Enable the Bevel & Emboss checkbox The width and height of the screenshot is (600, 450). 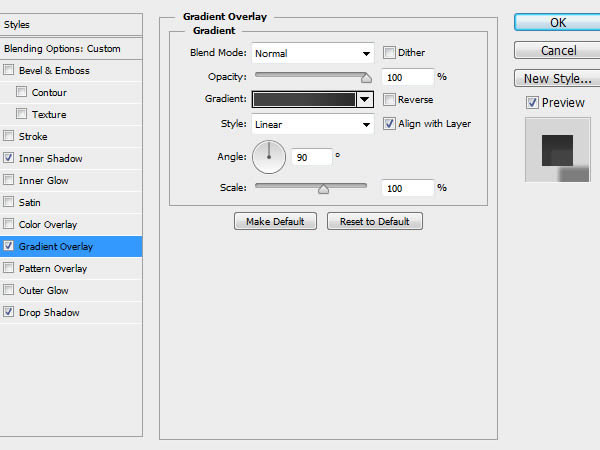click(x=8, y=70)
